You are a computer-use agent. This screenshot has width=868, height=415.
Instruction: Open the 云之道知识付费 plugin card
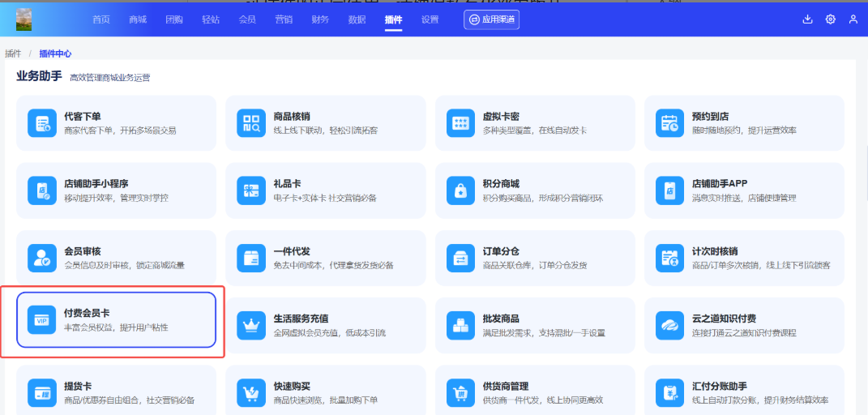744,325
